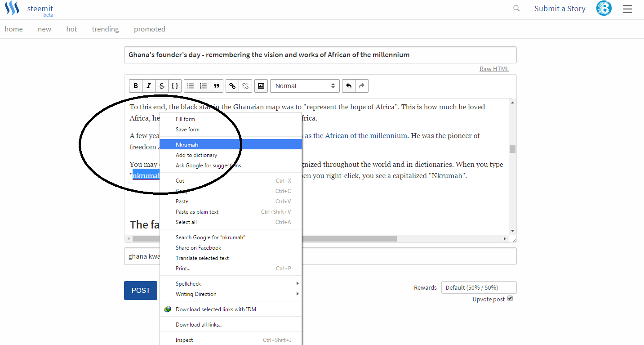The width and height of the screenshot is (644, 345).
Task: Choose Paste as plain text
Action: point(231,212)
